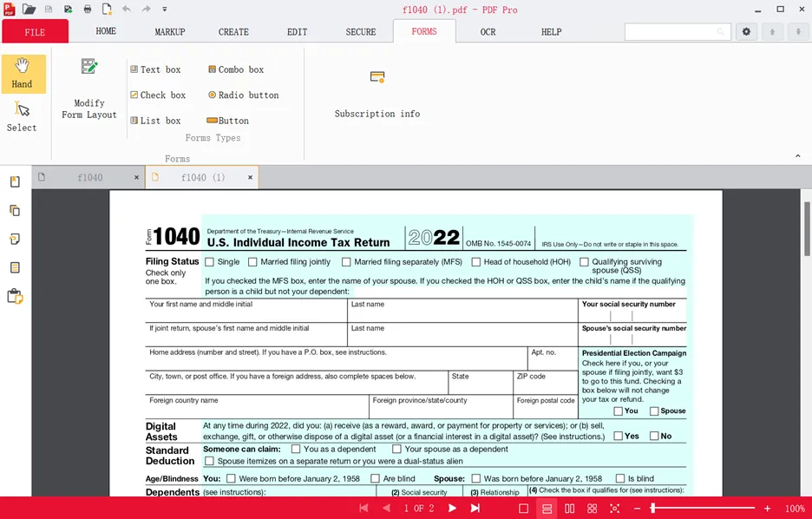
Task: Check the Yes box under Digital Assets
Action: pyautogui.click(x=619, y=436)
